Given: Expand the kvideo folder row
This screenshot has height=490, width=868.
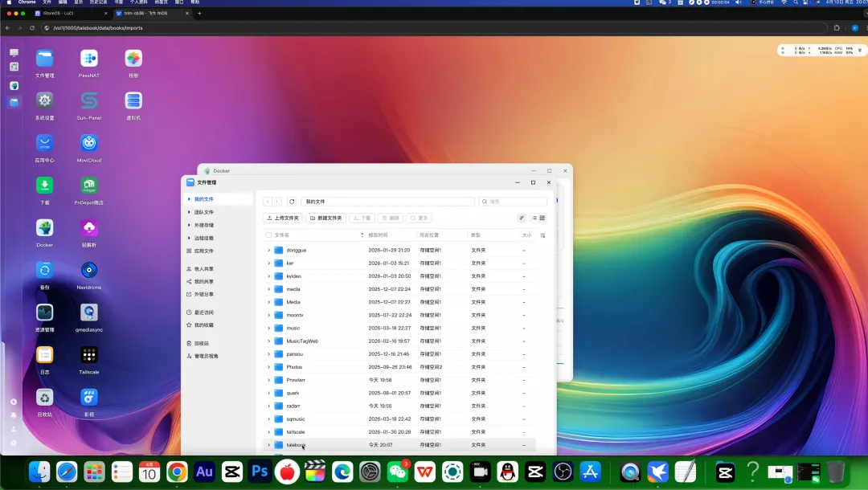Looking at the screenshot, I should (x=269, y=276).
